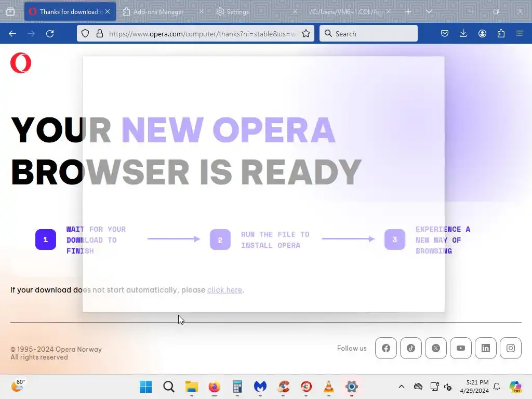Open Settings gear app in taskbar
532x399 pixels.
pyautogui.click(x=352, y=387)
